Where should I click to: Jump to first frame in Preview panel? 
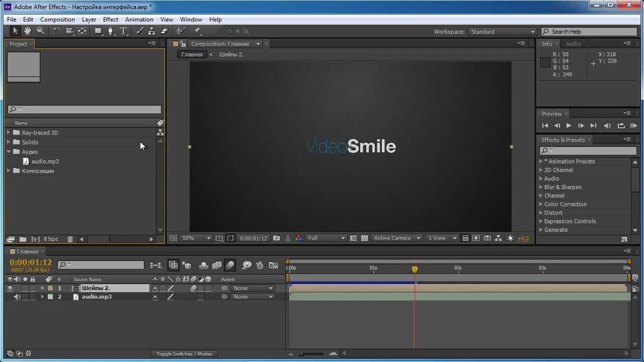[545, 126]
